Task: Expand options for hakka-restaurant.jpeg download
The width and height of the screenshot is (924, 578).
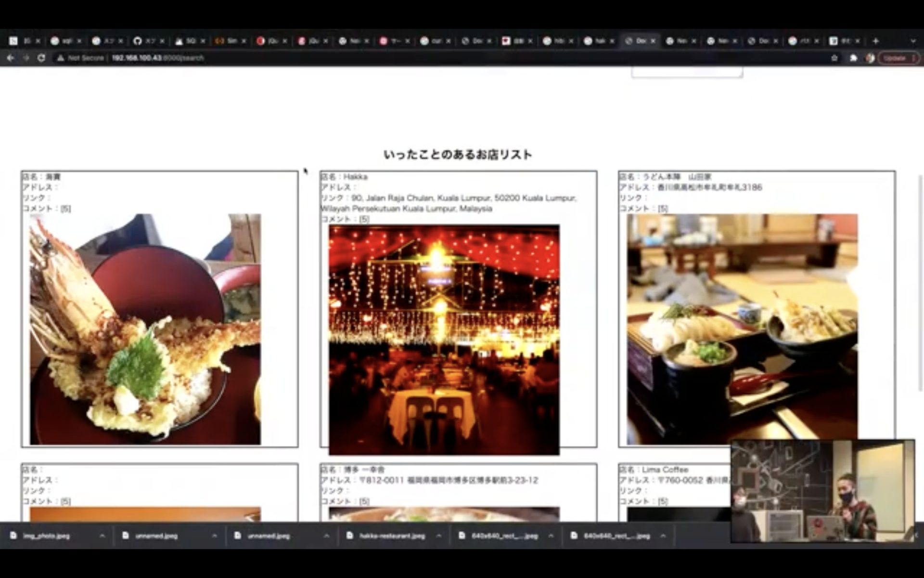Action: coord(438,536)
